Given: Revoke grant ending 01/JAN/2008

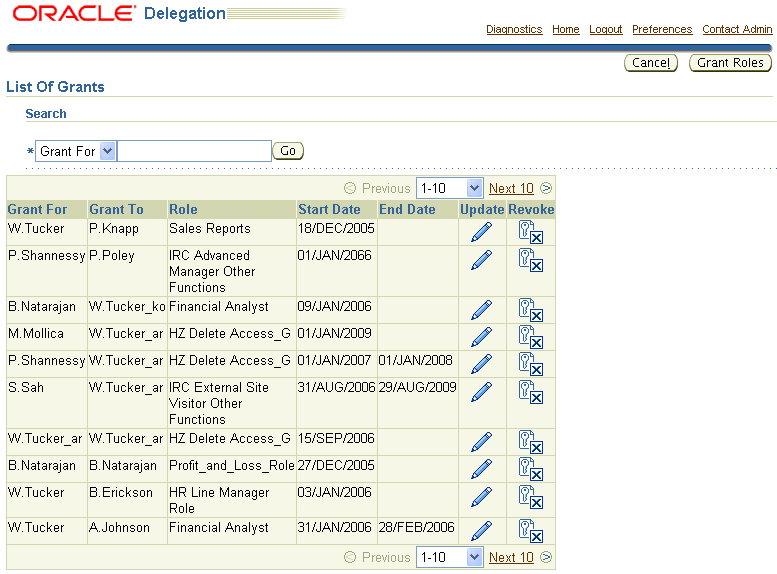Looking at the screenshot, I should coord(531,364).
